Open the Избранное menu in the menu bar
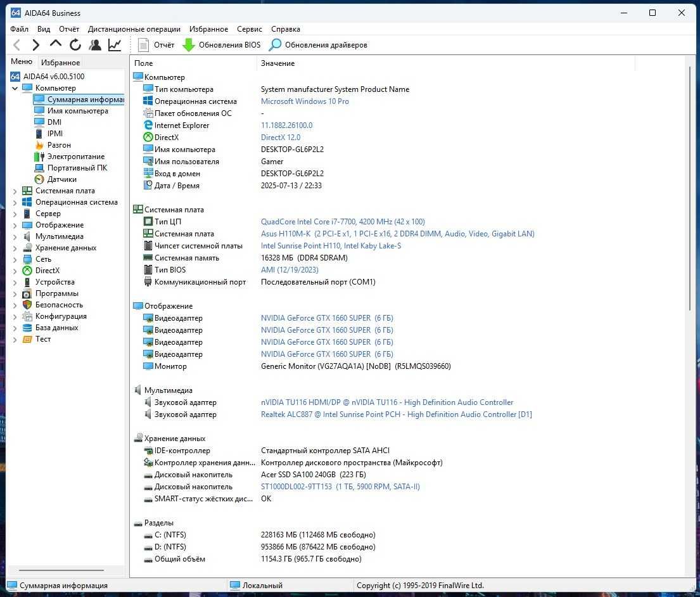Screen dimensions: 700x597 [x=208, y=29]
